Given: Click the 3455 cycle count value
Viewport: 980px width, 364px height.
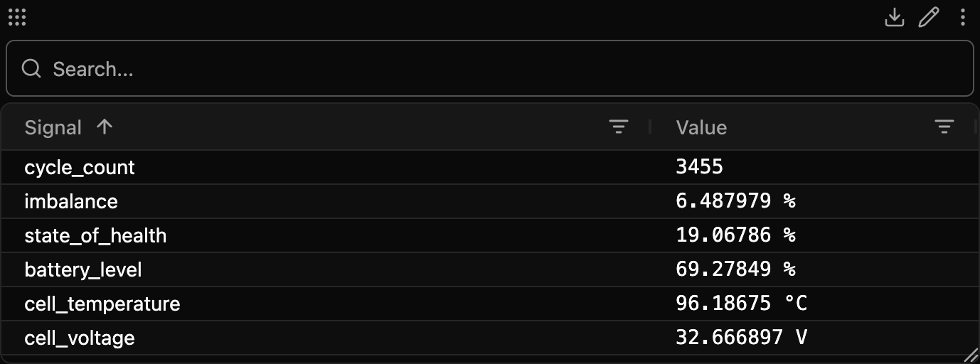Looking at the screenshot, I should tap(699, 167).
